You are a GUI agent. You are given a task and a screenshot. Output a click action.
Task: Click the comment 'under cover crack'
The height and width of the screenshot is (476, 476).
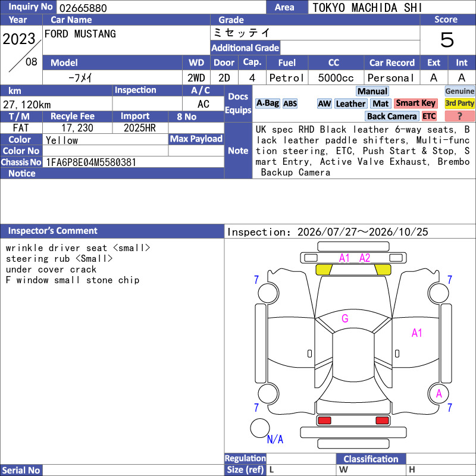(51, 270)
